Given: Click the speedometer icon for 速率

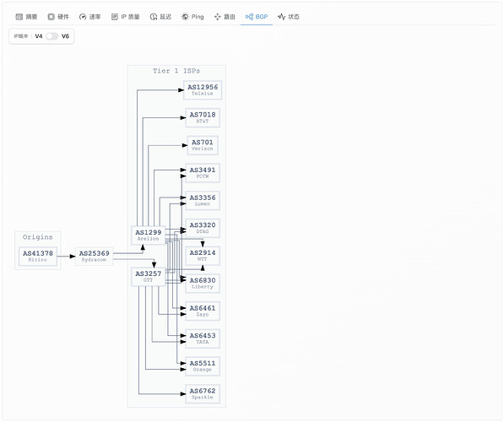Looking at the screenshot, I should 83,17.
